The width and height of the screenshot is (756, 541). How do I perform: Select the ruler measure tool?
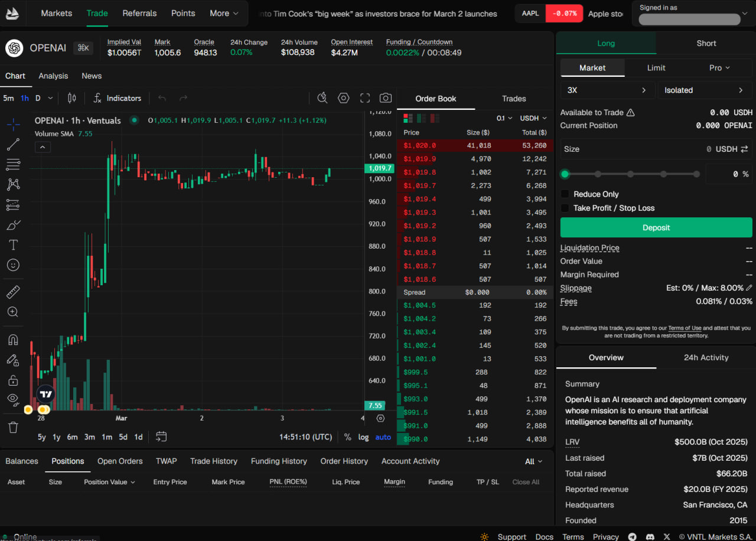[13, 292]
